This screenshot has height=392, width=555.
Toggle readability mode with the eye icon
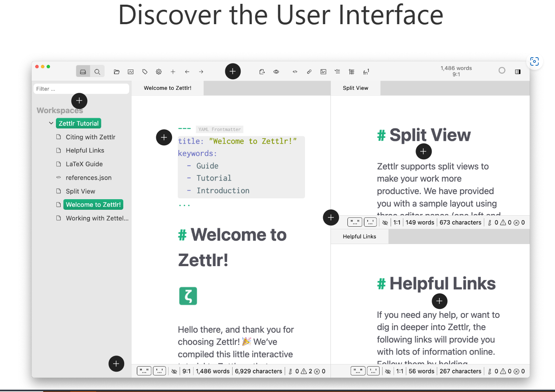[276, 72]
